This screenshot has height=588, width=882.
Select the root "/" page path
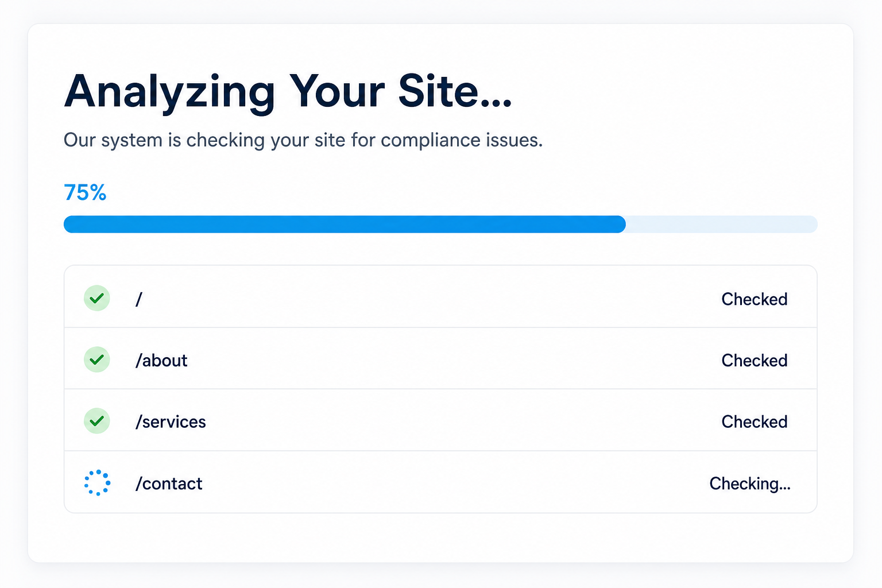pos(139,299)
